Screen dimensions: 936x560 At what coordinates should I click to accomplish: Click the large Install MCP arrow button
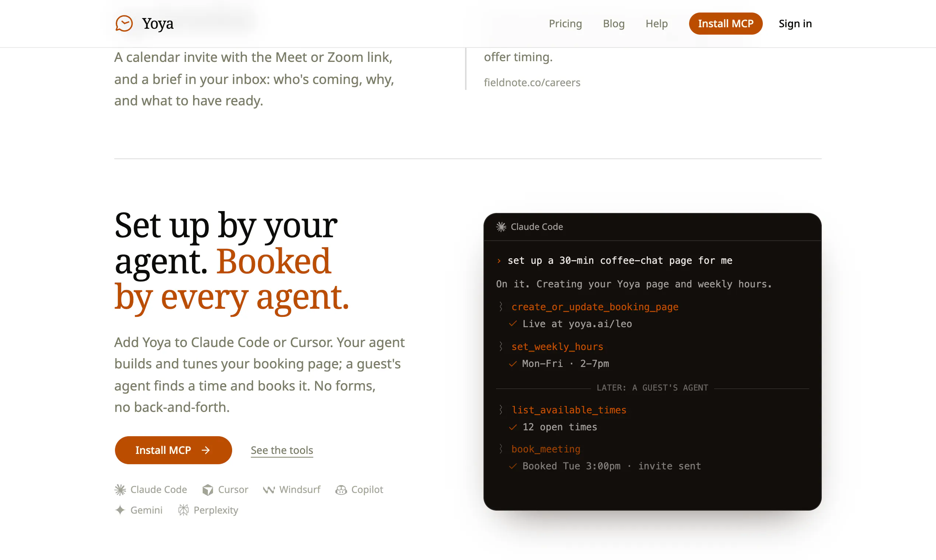(x=173, y=450)
